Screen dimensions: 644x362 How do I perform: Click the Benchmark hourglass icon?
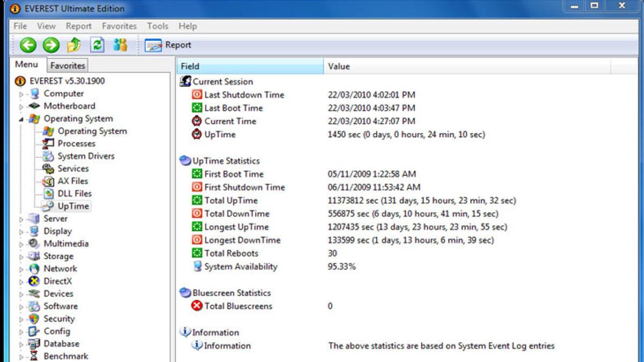[34, 356]
